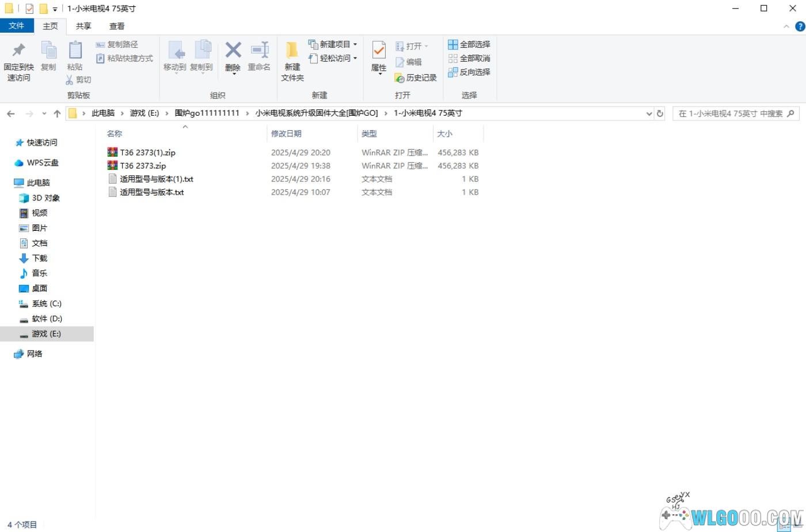Screen dimensions: 806x532
Task: Choose Select All (全部选择)
Action: (x=469, y=44)
